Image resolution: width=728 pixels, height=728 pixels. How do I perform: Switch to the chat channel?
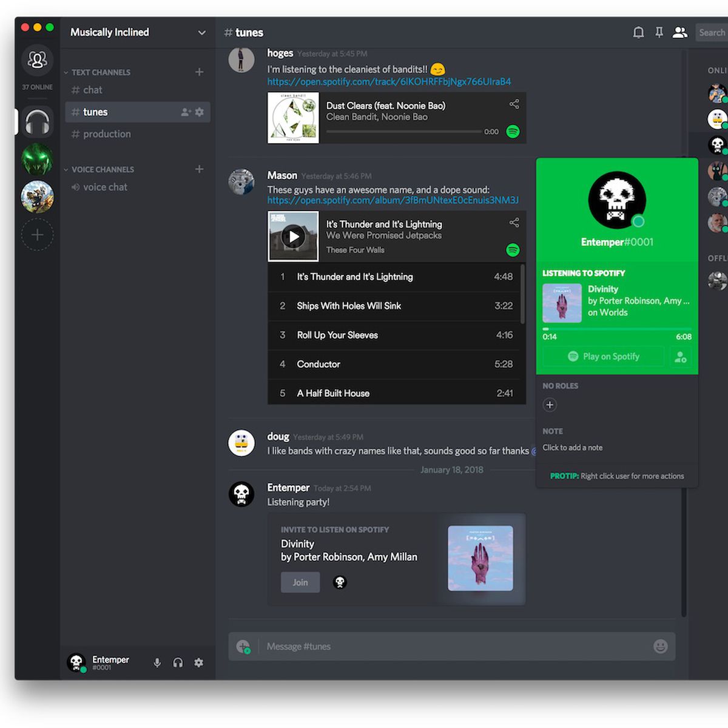pos(92,90)
